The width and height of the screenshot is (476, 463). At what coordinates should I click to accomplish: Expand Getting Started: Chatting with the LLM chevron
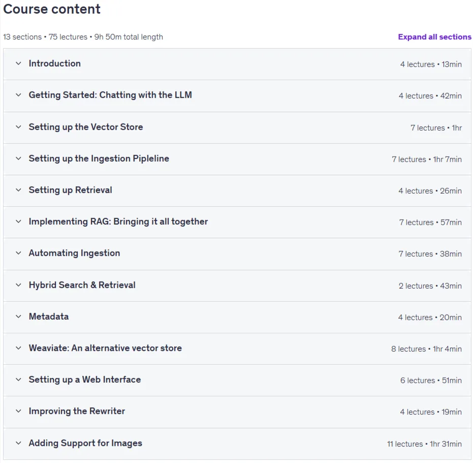(x=18, y=95)
